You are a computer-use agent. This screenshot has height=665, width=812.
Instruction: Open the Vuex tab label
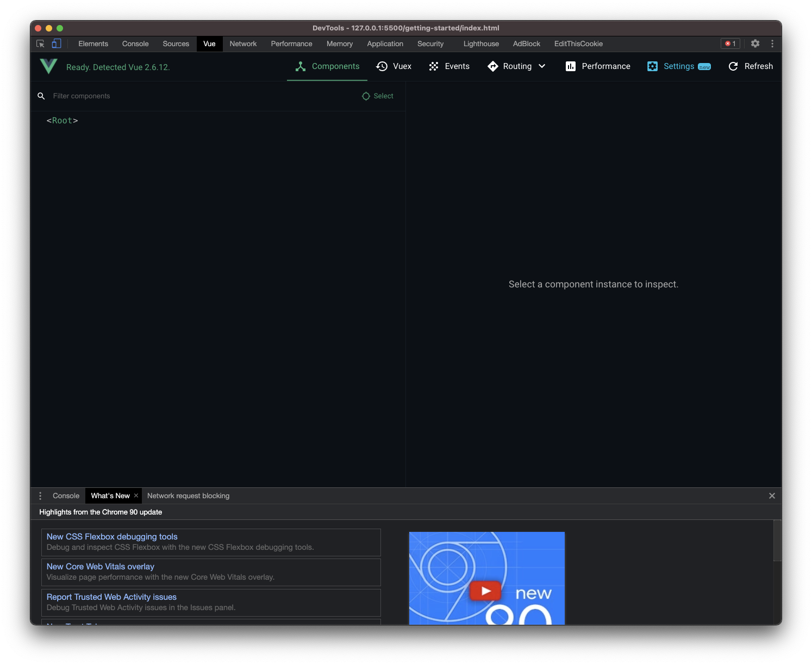402,66
